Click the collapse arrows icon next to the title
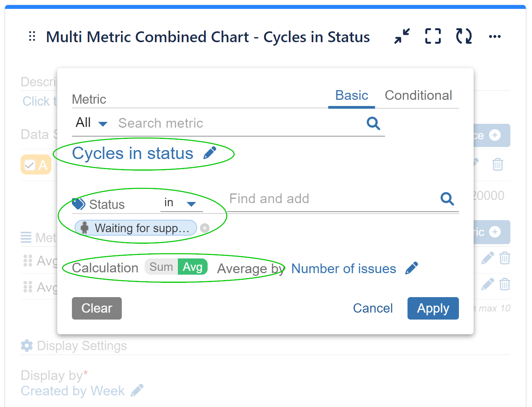532x407 pixels. click(401, 36)
